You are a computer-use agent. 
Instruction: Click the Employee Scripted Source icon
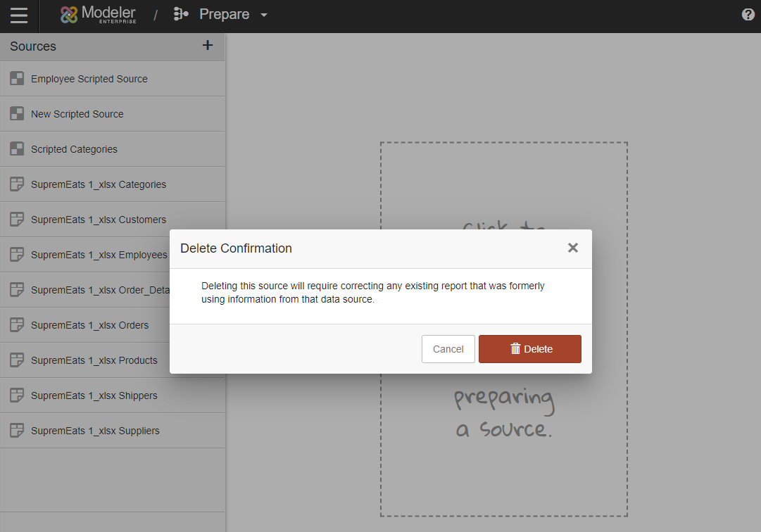(x=17, y=79)
